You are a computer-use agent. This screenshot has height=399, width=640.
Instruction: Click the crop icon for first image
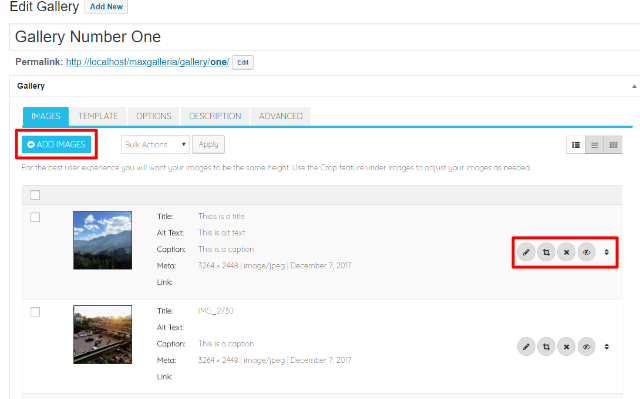pos(546,252)
